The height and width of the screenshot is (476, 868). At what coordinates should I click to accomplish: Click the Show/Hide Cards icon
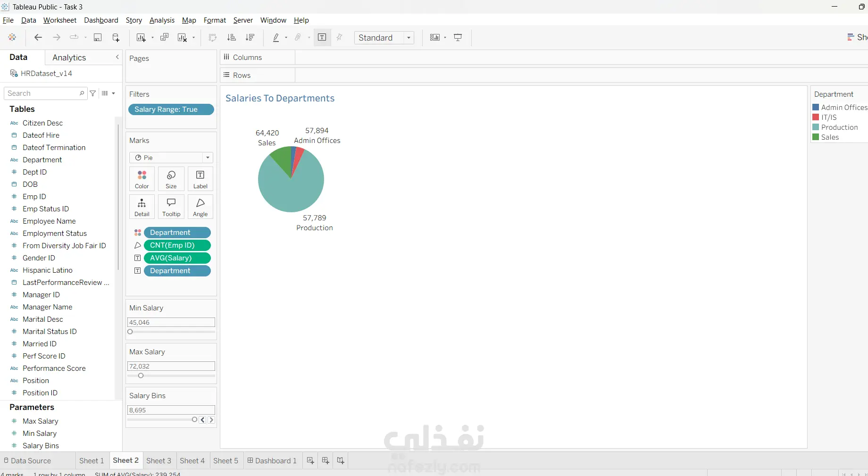435,37
